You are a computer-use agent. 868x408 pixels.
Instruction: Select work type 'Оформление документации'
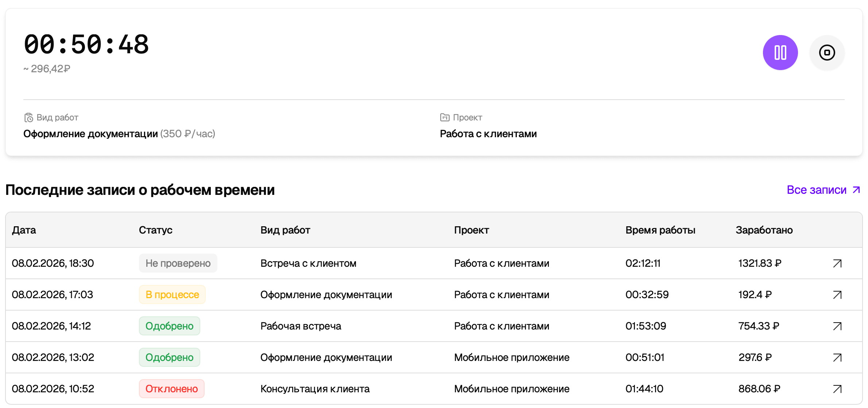(90, 134)
